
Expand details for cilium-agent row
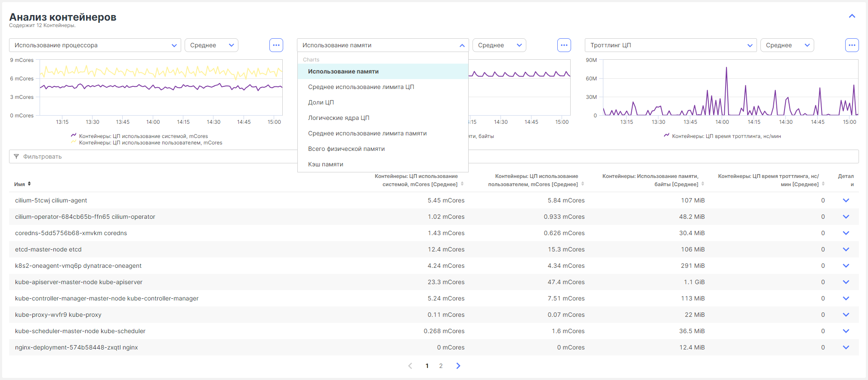pos(846,200)
